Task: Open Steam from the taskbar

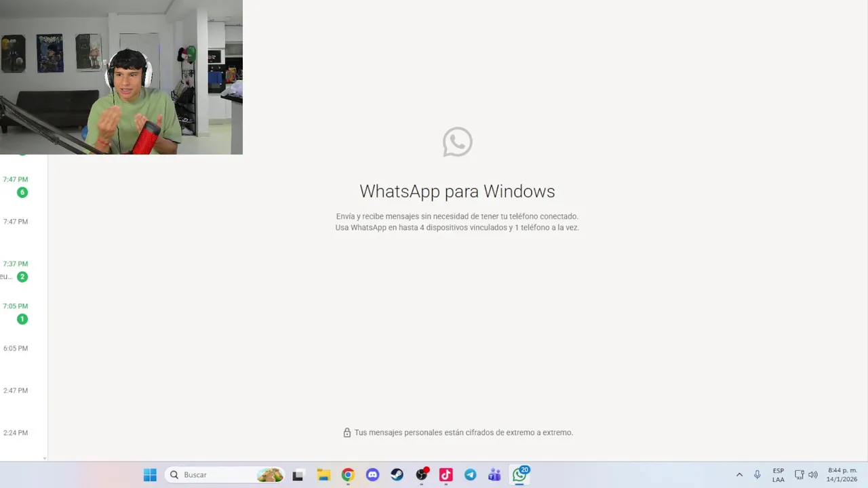Action: (397, 475)
